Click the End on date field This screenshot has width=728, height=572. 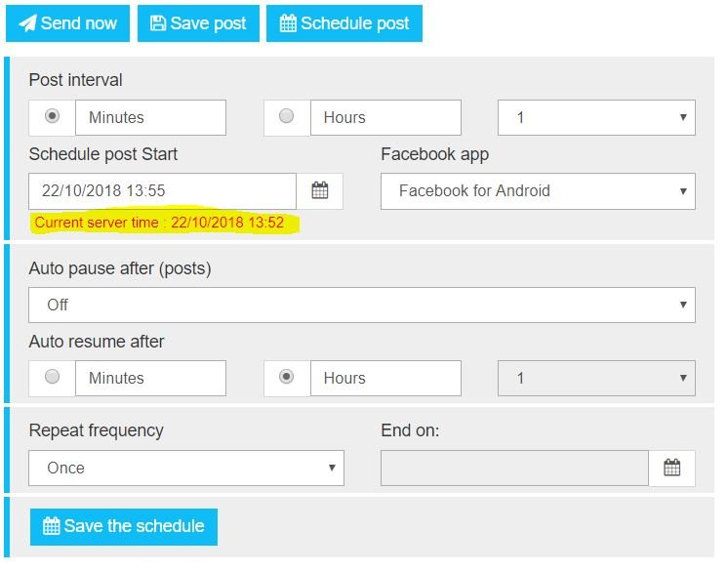[x=514, y=469]
